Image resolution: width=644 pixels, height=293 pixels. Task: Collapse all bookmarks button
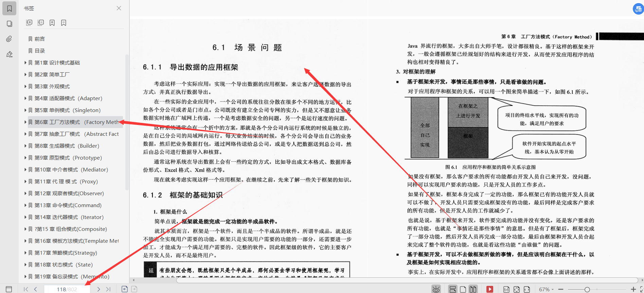pyautogui.click(x=41, y=23)
